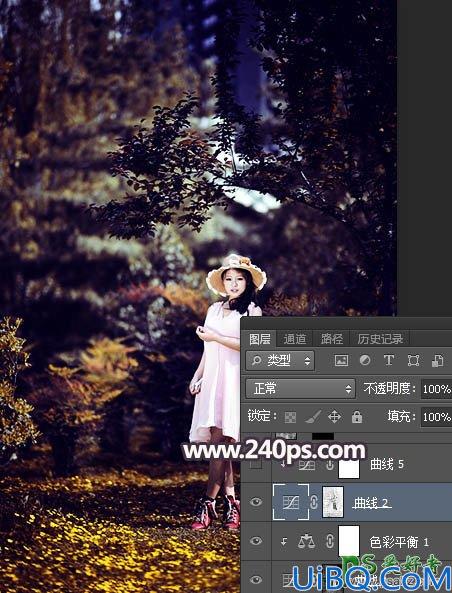The height and width of the screenshot is (593, 452).
Task: Click the 色彩平衡 1 balance scale icon
Action: [306, 542]
